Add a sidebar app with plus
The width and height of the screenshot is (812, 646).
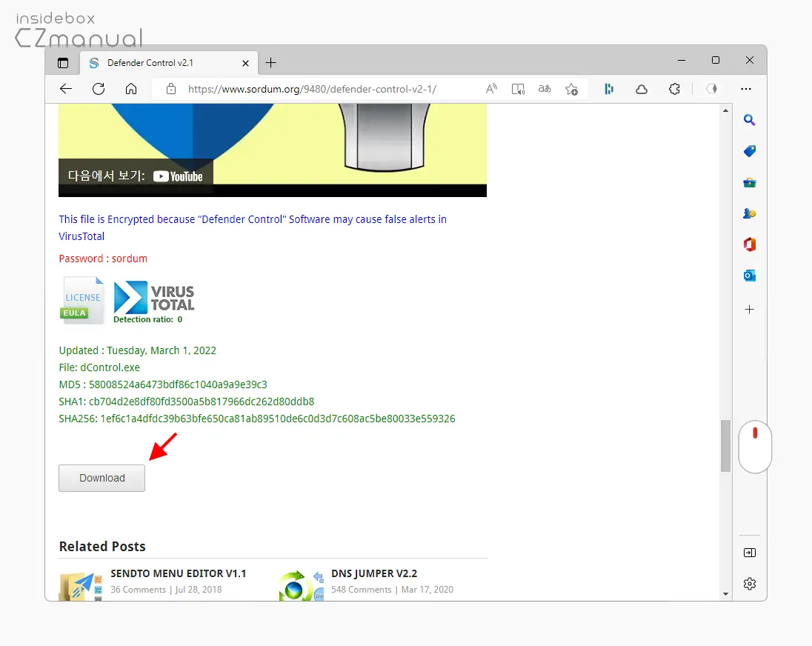click(x=749, y=310)
